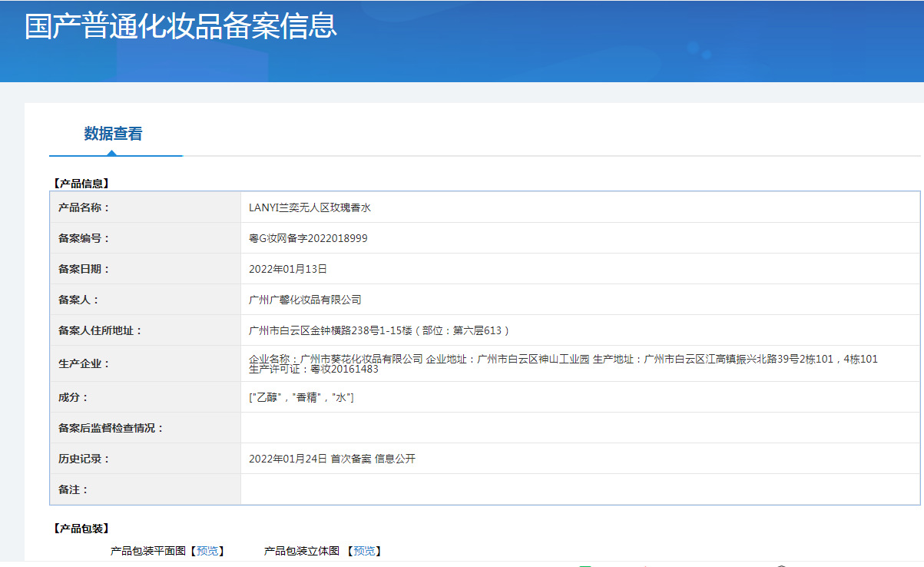The width and height of the screenshot is (924, 567).
Task: Click the 成分： row label
Action: pos(73,397)
